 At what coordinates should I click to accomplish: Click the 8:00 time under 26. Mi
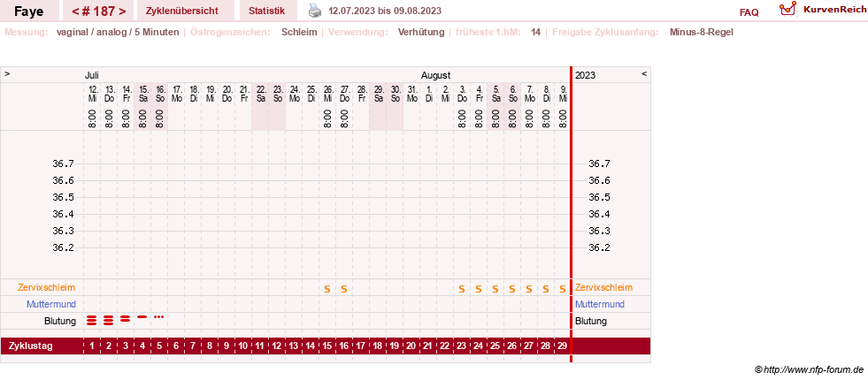tap(327, 119)
